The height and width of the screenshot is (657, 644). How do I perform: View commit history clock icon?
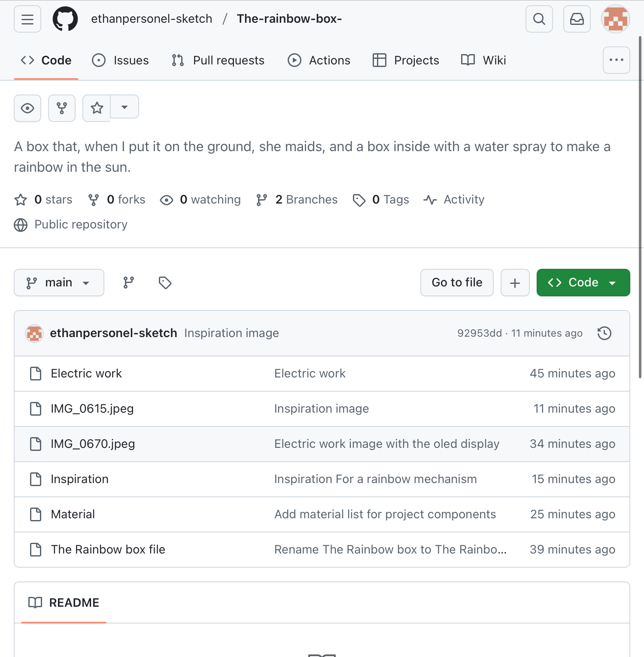(x=605, y=333)
